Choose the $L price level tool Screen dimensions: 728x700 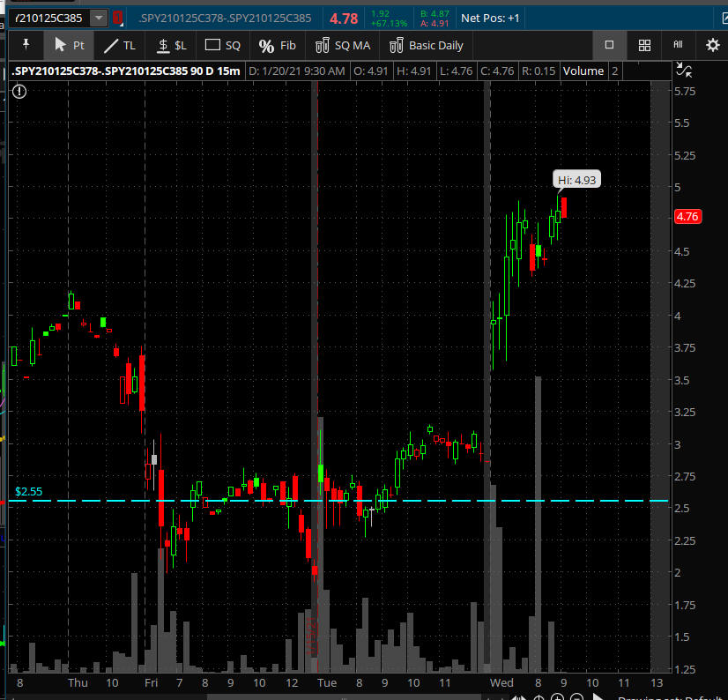(x=172, y=45)
